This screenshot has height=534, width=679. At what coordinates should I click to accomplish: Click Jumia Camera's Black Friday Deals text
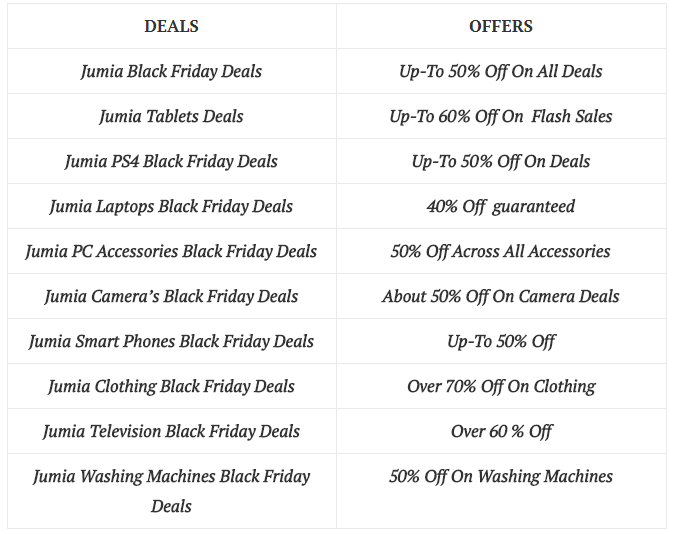click(171, 296)
